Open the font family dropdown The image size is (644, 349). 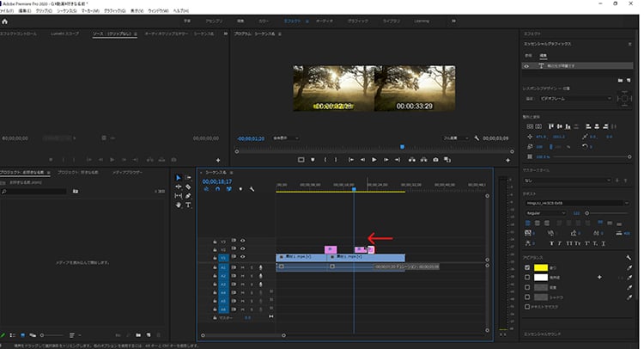tap(577, 203)
